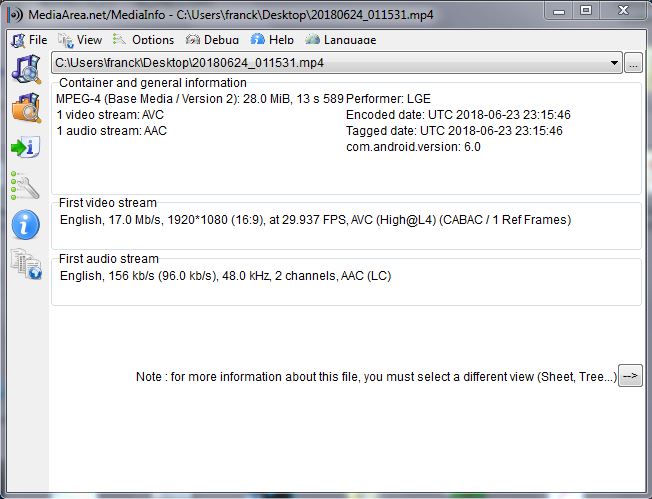Open the Help menu
The height and width of the screenshot is (499, 652).
(x=273, y=40)
